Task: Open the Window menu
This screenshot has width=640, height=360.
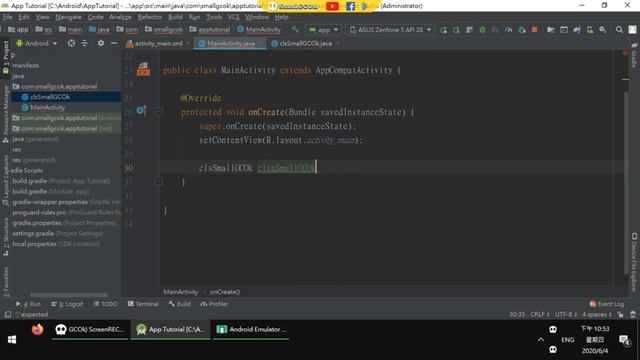Action: click(257, 17)
